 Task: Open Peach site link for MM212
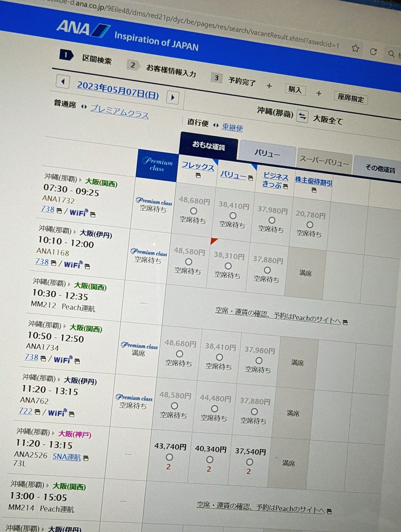click(x=278, y=315)
